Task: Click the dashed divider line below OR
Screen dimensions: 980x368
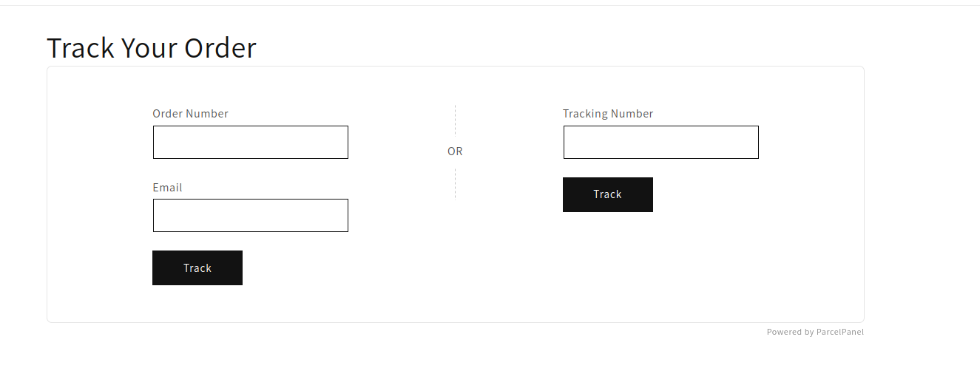Action: pos(455,183)
